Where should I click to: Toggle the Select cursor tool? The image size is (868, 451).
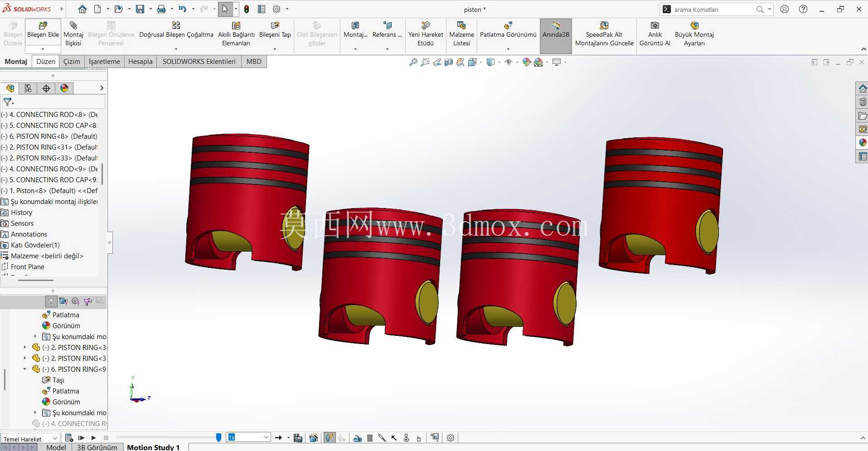[x=225, y=9]
